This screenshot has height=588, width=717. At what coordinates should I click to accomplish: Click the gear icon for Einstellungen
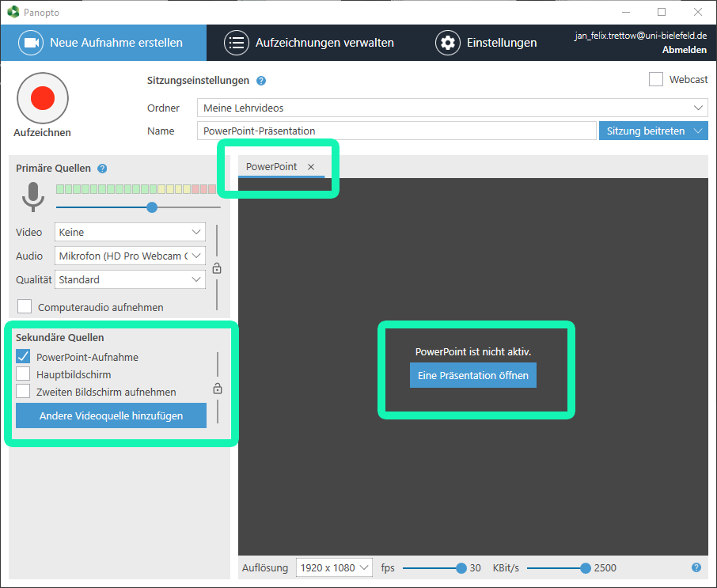448,43
